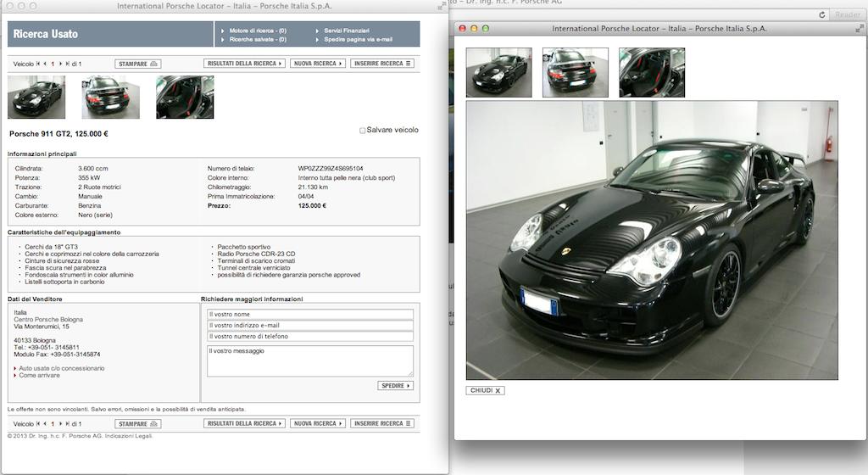
Task: Click chassis number WP0ZZZ99Z4S695104
Action: click(x=331, y=168)
